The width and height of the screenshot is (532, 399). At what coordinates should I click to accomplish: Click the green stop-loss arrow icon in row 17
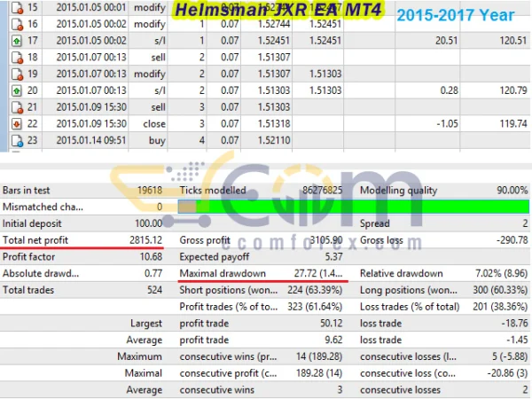click(17, 41)
